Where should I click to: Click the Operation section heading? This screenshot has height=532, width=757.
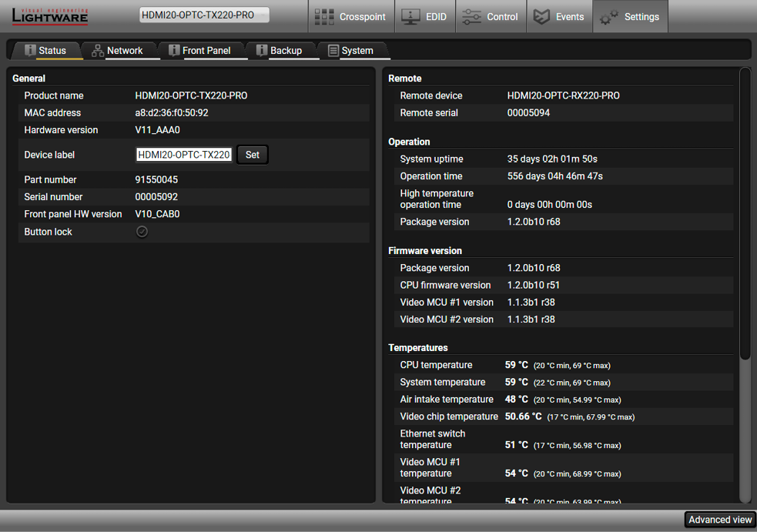409,142
